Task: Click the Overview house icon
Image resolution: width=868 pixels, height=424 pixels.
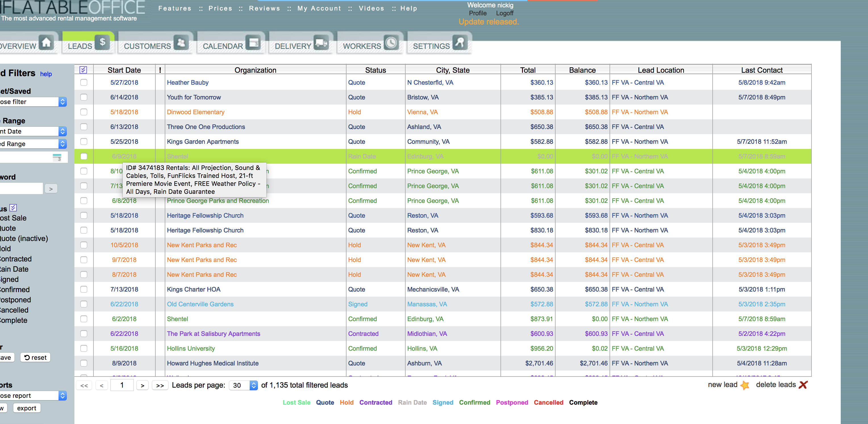Action: click(x=46, y=43)
